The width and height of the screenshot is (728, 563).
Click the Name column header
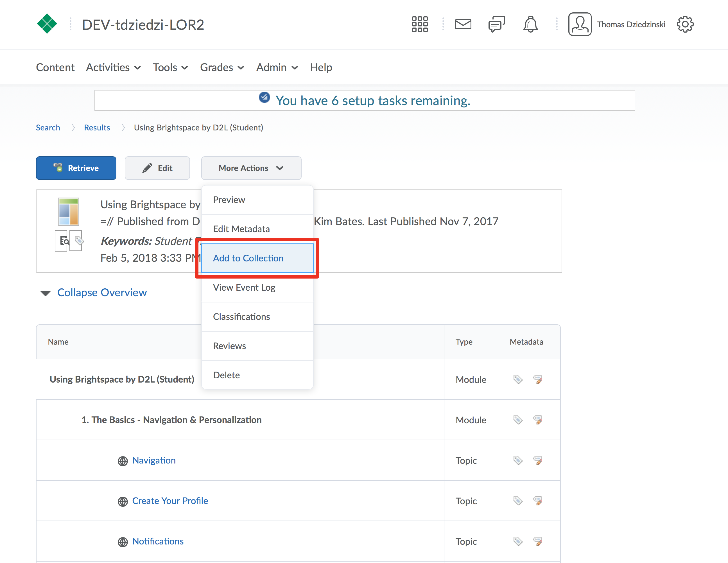coord(58,342)
